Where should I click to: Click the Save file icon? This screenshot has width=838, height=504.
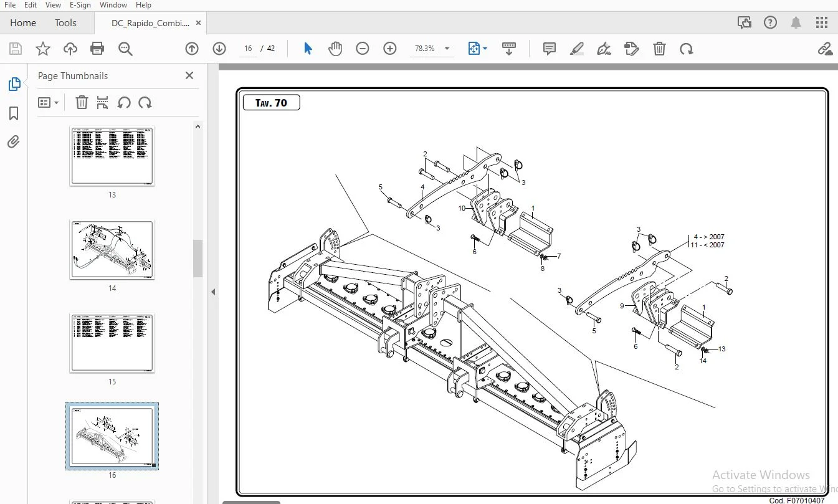pyautogui.click(x=16, y=49)
